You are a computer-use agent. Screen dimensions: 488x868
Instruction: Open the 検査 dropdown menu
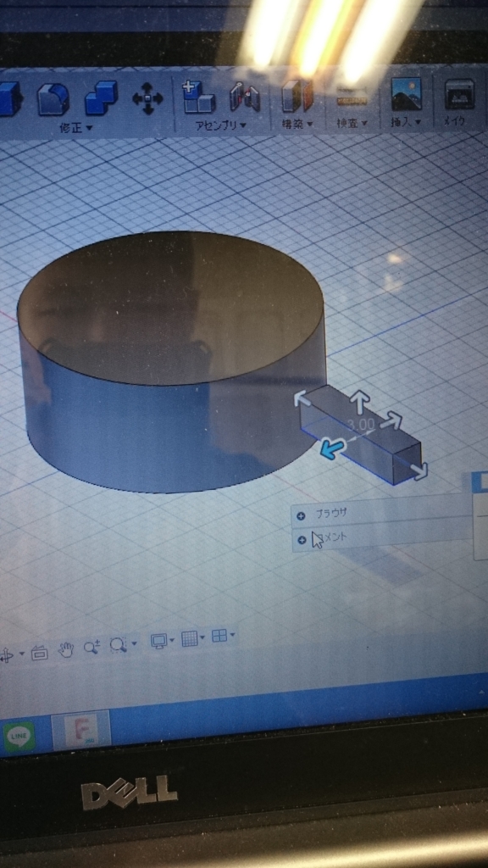click(352, 124)
